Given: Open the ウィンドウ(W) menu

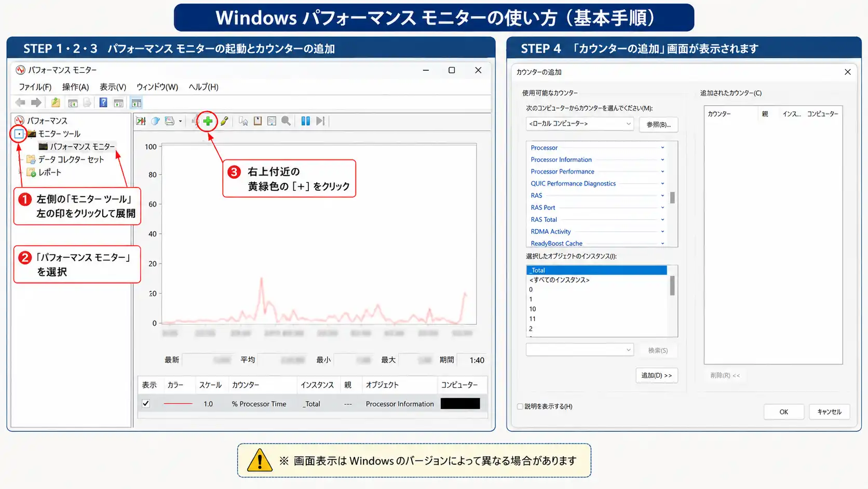Looking at the screenshot, I should [x=157, y=87].
